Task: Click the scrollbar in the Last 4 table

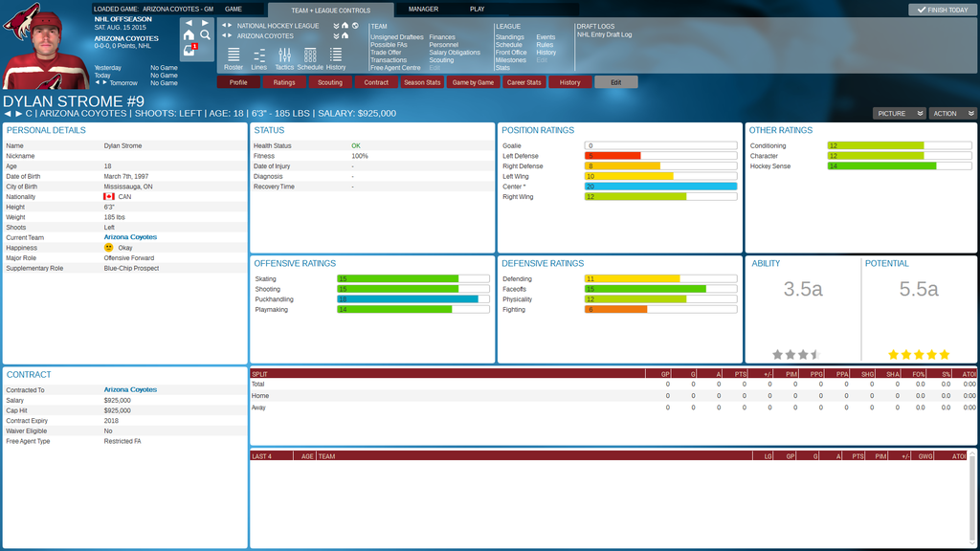Action: tap(972, 499)
